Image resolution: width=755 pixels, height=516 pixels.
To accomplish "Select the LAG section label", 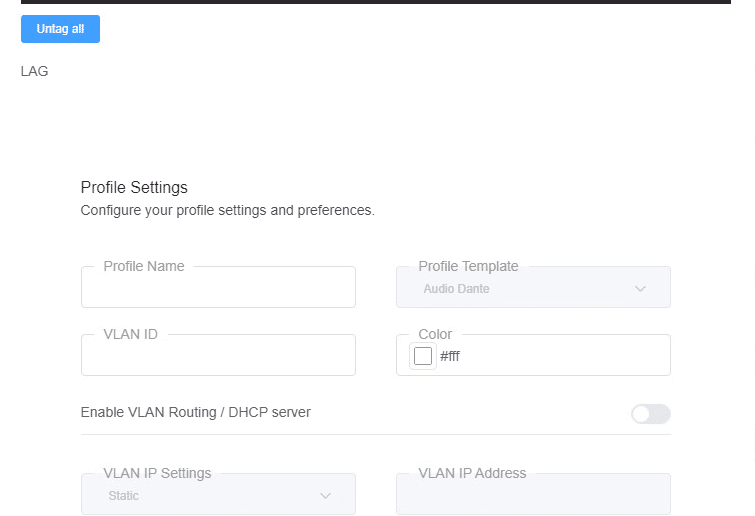I will pos(34,71).
